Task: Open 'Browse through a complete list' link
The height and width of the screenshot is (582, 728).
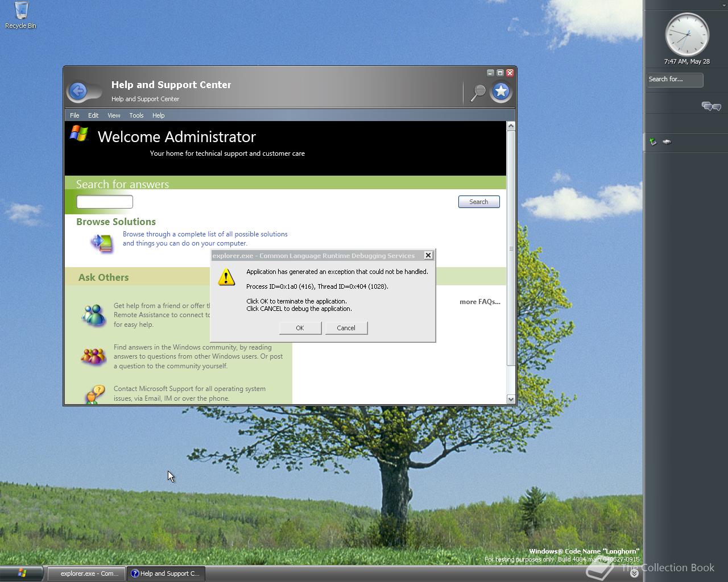Action: [x=205, y=239]
